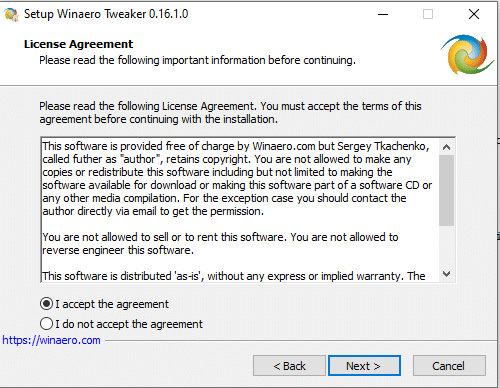Screen dimensions: 500x388
Task: Click the greyed-out maximize window button
Action: tap(428, 14)
